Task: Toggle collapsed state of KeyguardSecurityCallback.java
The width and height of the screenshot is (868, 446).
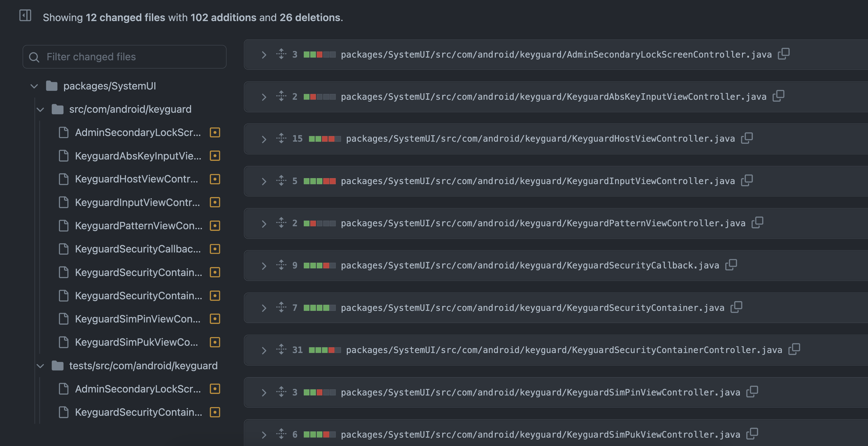Action: click(x=263, y=265)
